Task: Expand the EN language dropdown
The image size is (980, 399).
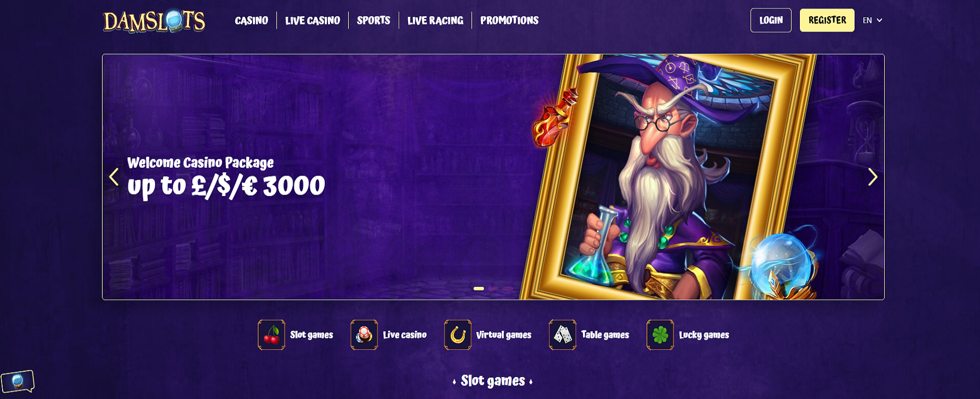Action: (873, 20)
